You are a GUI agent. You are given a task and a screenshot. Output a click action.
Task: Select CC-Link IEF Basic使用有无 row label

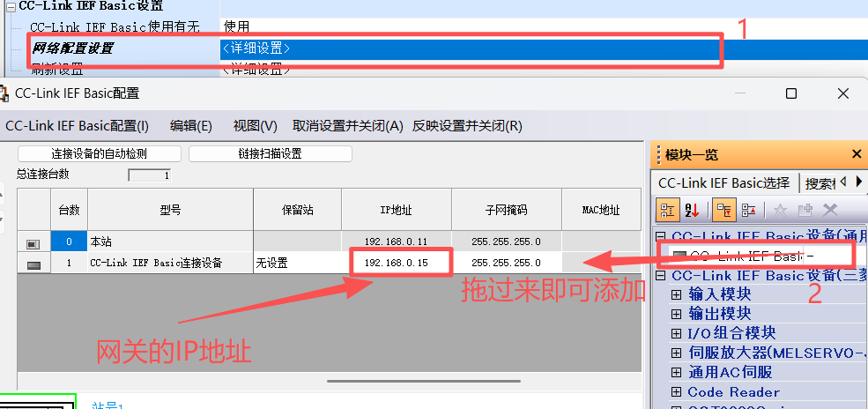(115, 26)
